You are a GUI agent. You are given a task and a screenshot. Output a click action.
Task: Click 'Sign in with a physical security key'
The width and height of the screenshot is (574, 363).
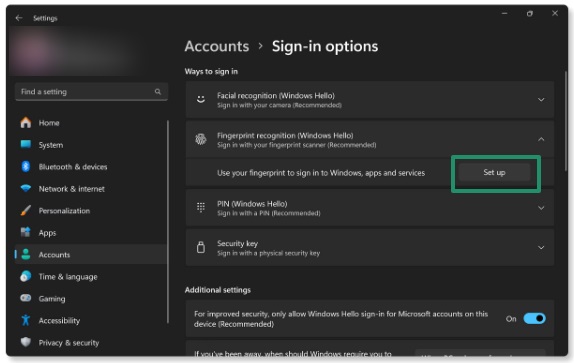pos(268,253)
